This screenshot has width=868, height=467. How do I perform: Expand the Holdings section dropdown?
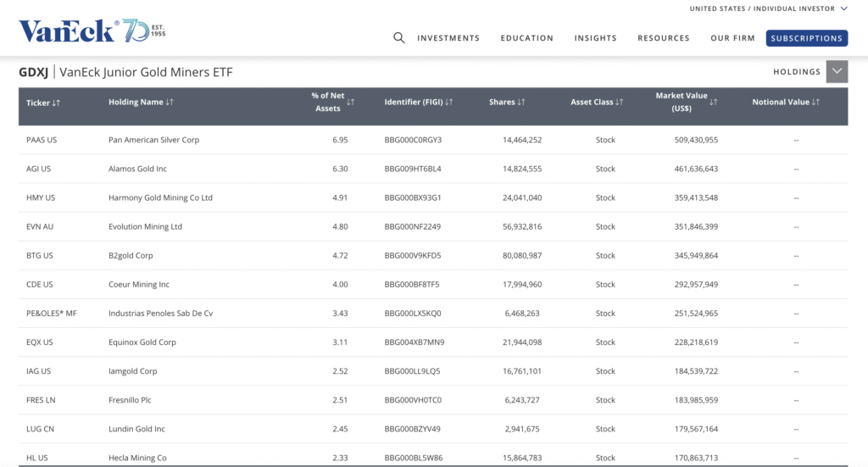pos(837,72)
